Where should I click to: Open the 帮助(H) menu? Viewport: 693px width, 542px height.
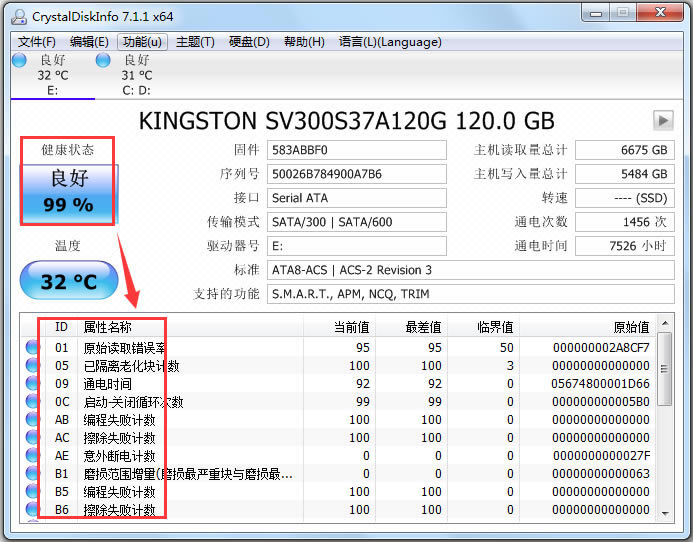304,42
